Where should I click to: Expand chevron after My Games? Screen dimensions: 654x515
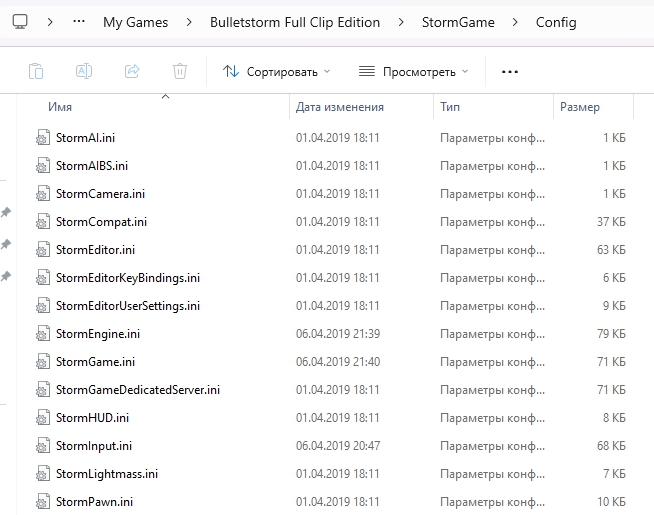tap(189, 22)
